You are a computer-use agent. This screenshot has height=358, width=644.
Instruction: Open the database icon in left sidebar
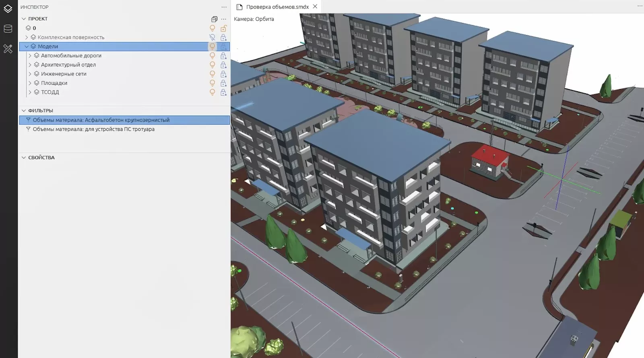8,29
